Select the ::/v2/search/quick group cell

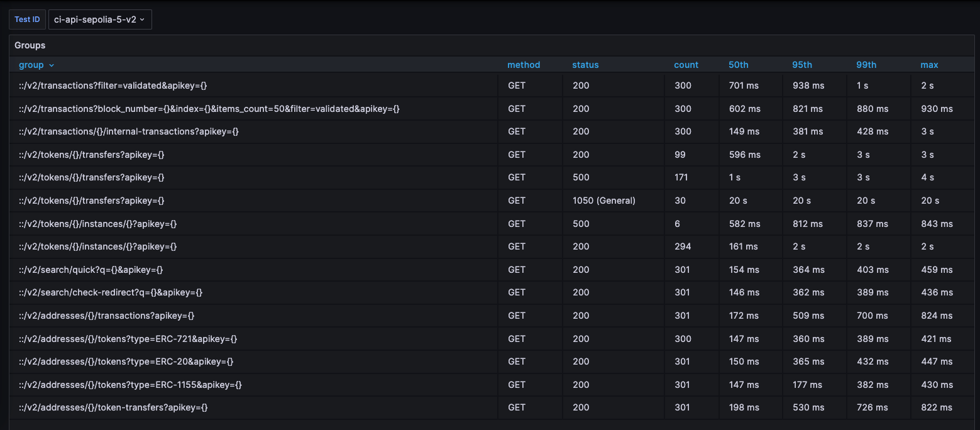[253, 270]
